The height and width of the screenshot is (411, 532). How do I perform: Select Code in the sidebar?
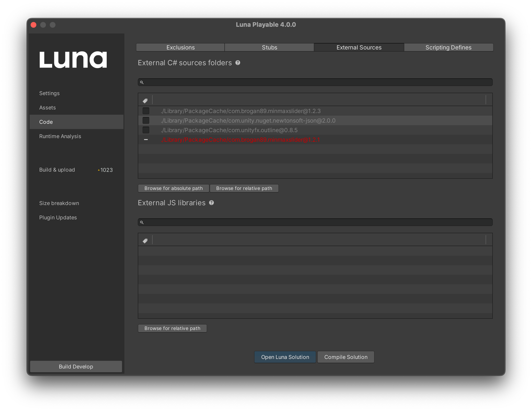77,122
